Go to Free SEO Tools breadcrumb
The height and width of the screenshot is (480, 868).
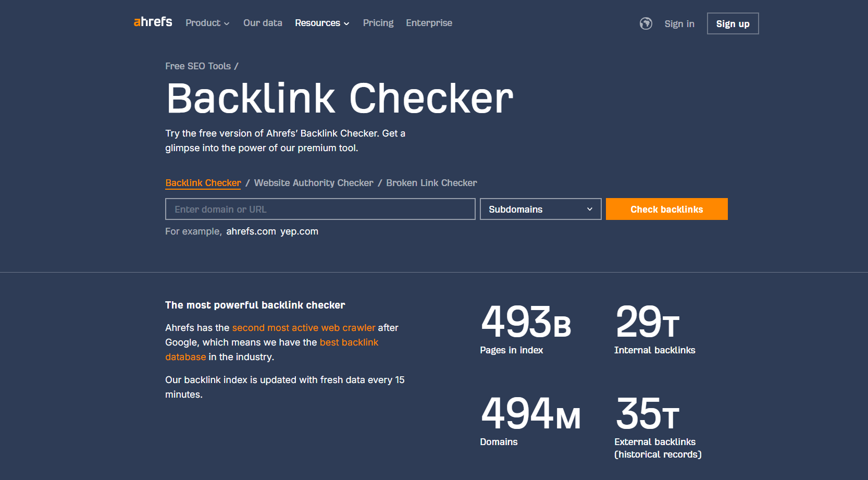coord(198,66)
